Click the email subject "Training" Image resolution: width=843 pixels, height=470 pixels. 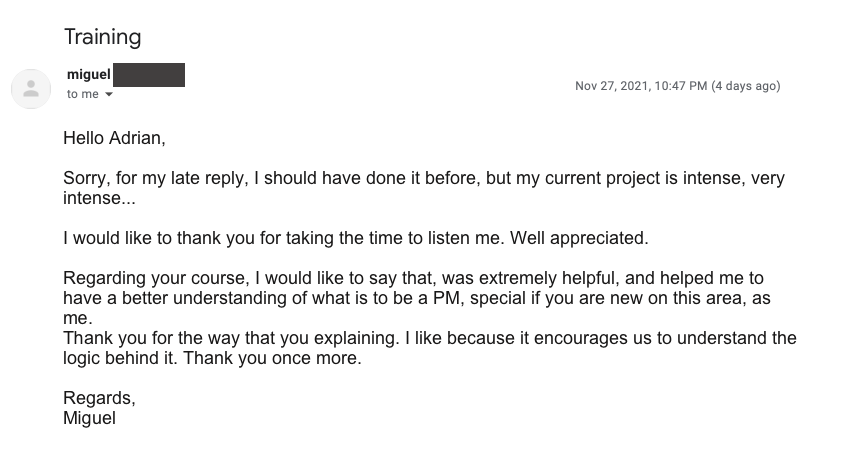102,37
